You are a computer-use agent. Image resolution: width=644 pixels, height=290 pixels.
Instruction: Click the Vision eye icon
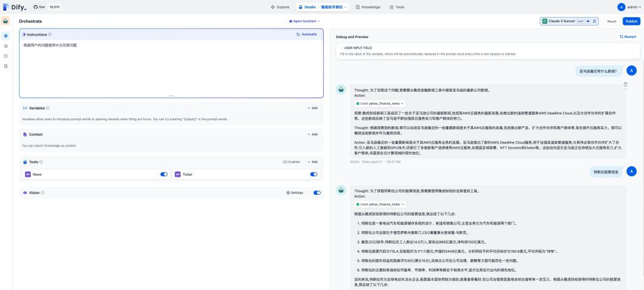(x=25, y=193)
